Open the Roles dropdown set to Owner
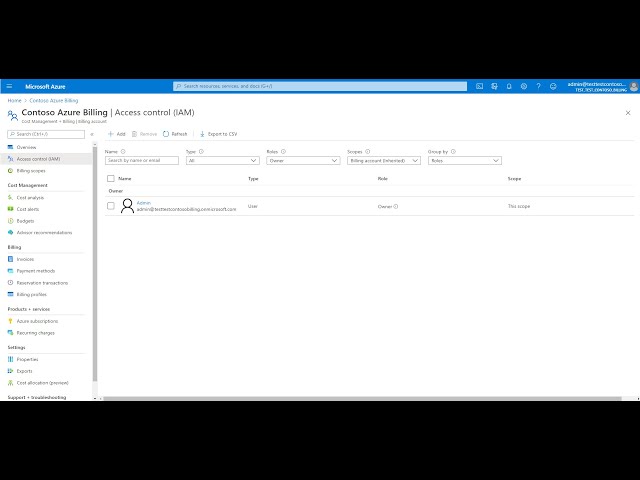Screen dimensions: 640x480 (303, 160)
